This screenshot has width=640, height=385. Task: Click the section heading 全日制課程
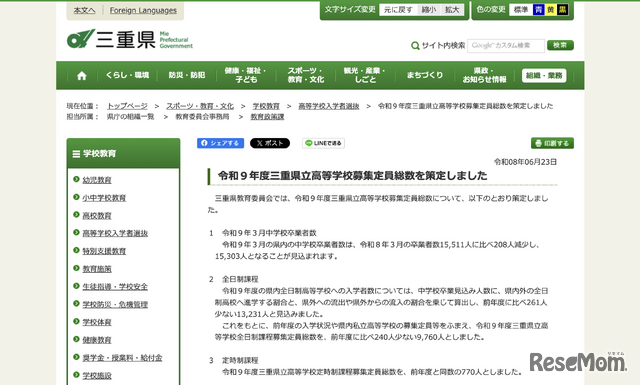coord(240,279)
